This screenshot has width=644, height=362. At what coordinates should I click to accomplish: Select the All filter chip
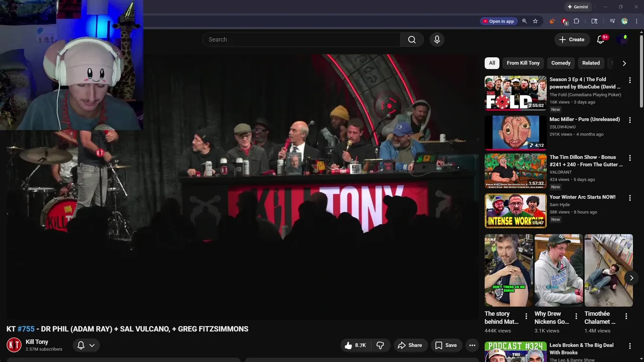pos(492,63)
